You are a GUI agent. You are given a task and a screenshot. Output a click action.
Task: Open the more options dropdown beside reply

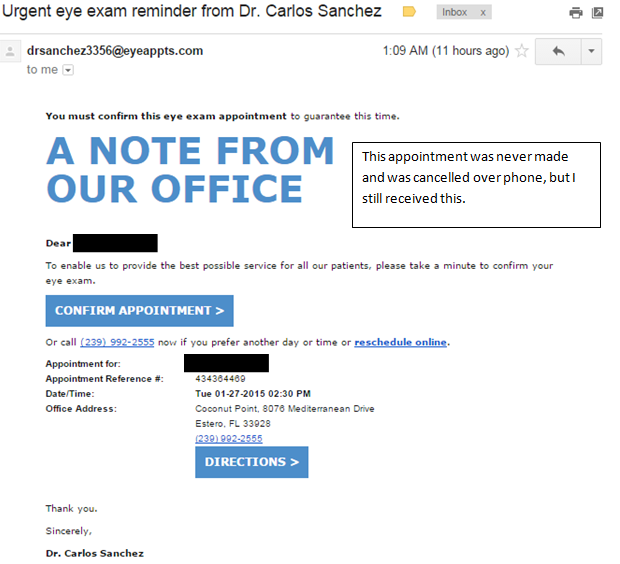(590, 51)
